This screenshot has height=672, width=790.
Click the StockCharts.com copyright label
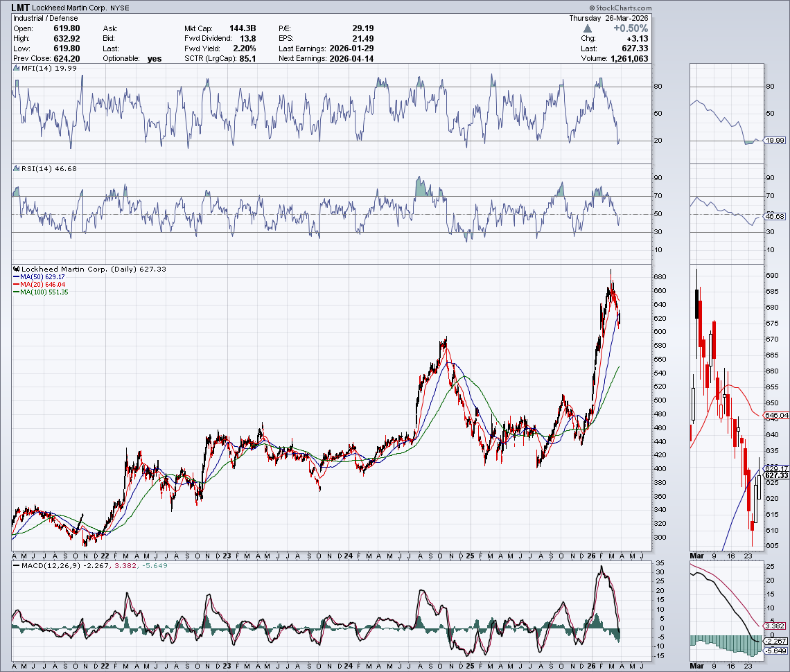coord(620,8)
